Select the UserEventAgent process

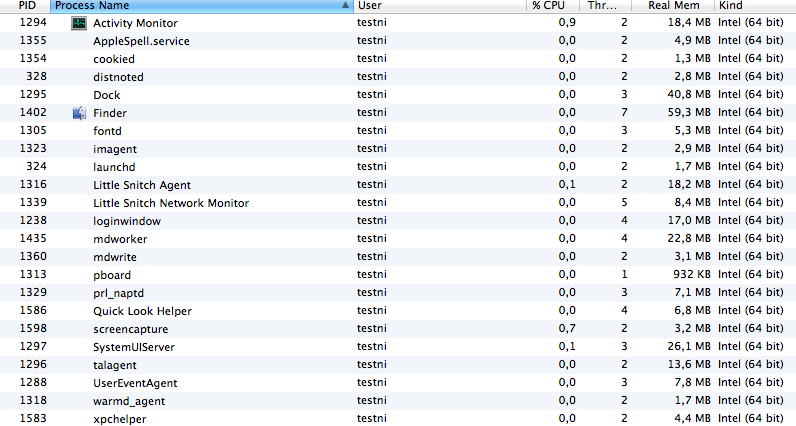[135, 383]
